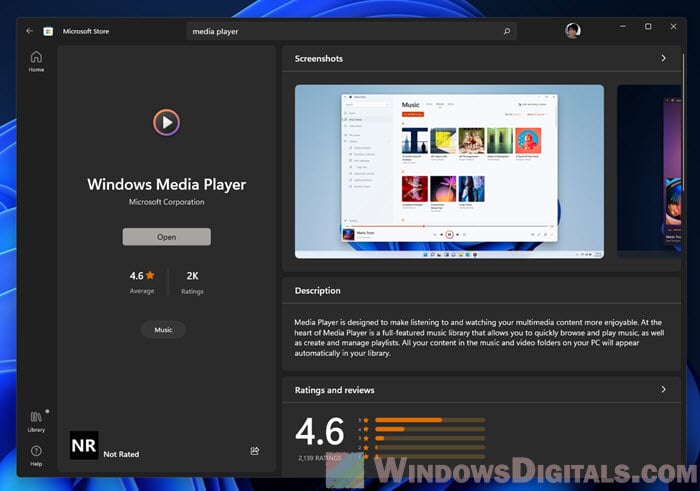
Task: Click the large 4.6 rating score
Action: click(x=320, y=431)
